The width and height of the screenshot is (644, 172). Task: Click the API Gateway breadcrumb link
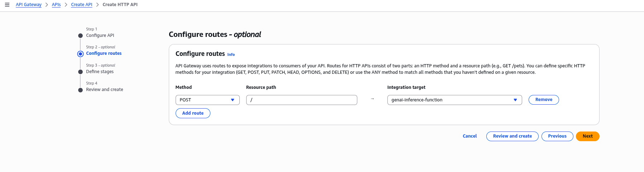point(29,5)
